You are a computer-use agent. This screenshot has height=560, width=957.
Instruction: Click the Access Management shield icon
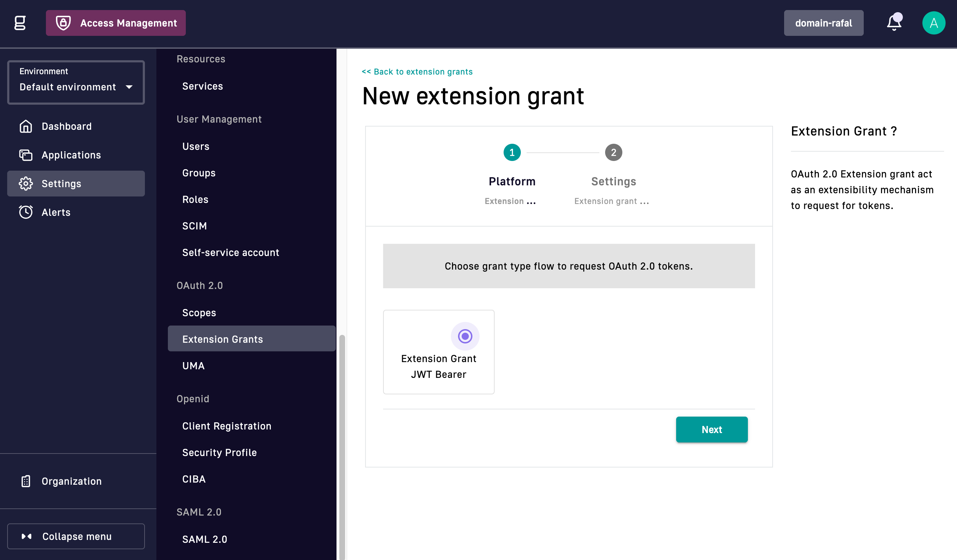63,23
